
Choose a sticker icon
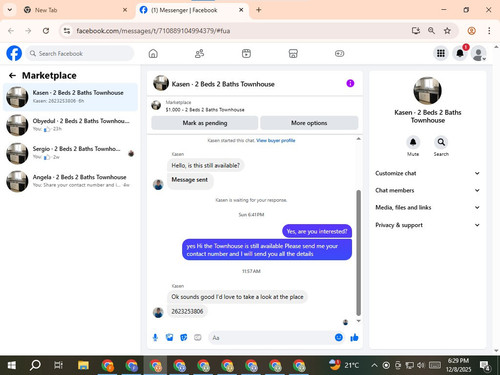pyautogui.click(x=184, y=338)
